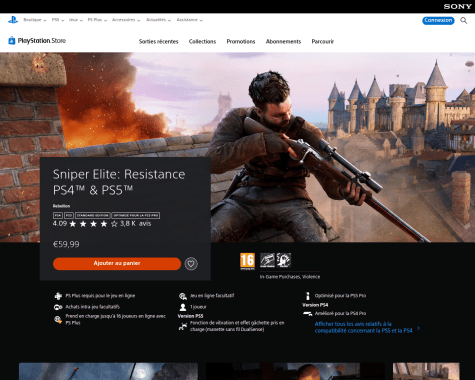Open the first bottom screenshot thumbnail
The width and height of the screenshot is (475, 380).
(x=108, y=371)
